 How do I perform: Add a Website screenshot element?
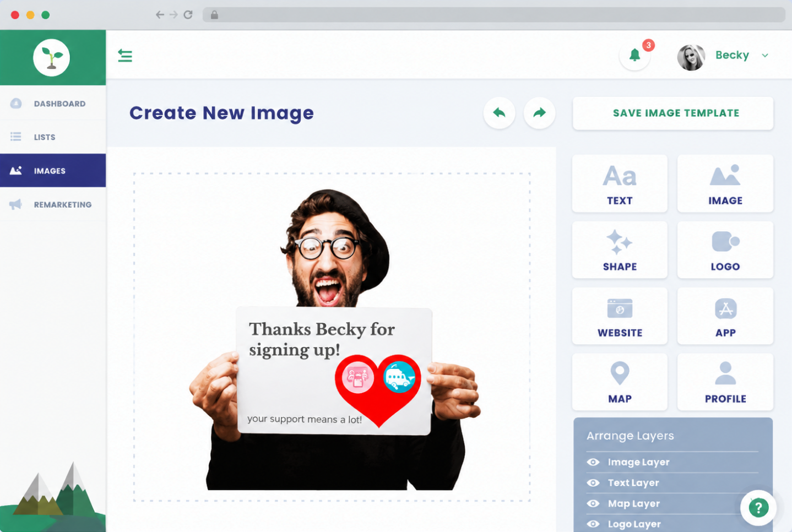(620, 316)
